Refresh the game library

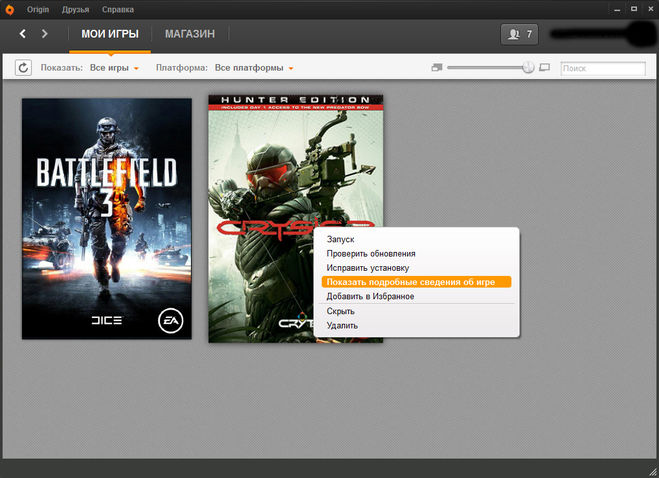click(x=23, y=67)
